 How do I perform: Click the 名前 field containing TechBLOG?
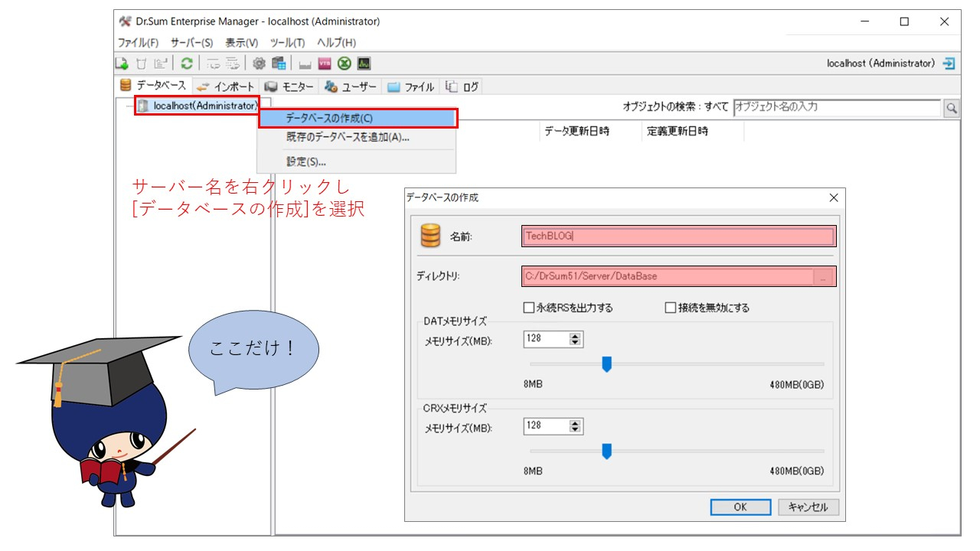(x=678, y=236)
